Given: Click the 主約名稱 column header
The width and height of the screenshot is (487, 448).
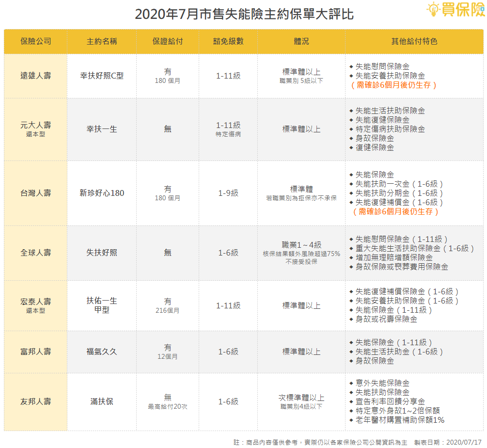Looking at the screenshot, I should pyautogui.click(x=102, y=41).
